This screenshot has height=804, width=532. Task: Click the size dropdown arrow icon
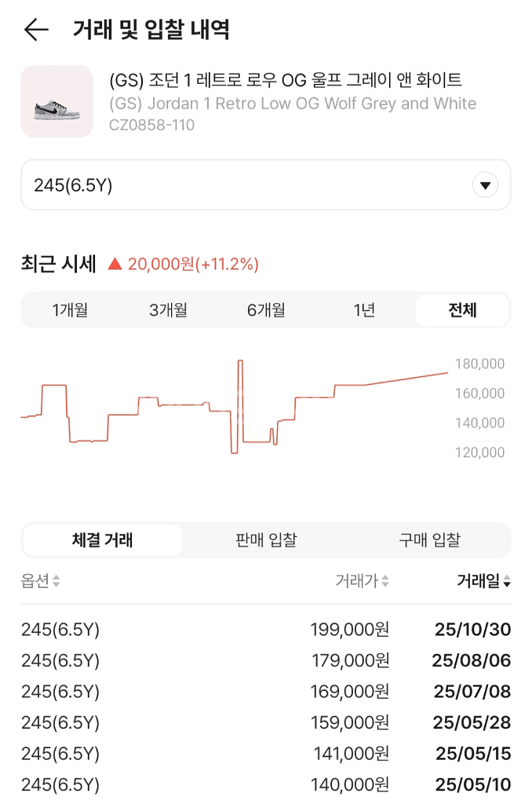485,185
